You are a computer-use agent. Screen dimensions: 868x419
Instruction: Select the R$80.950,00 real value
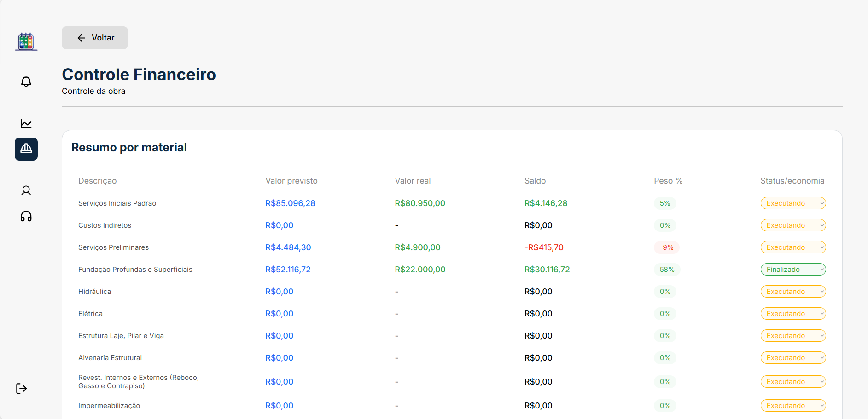[420, 203]
